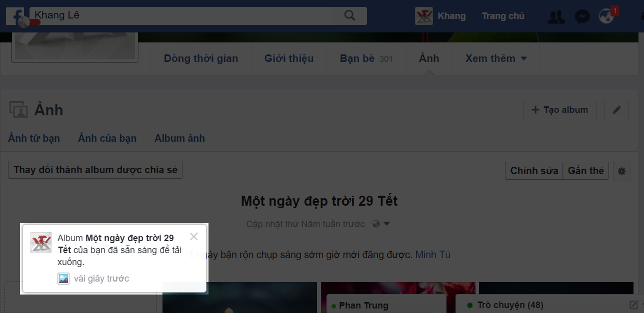Viewport: 644px width, 313px height.
Task: Expand the Xem thêm dropdown menu
Action: coord(495,58)
